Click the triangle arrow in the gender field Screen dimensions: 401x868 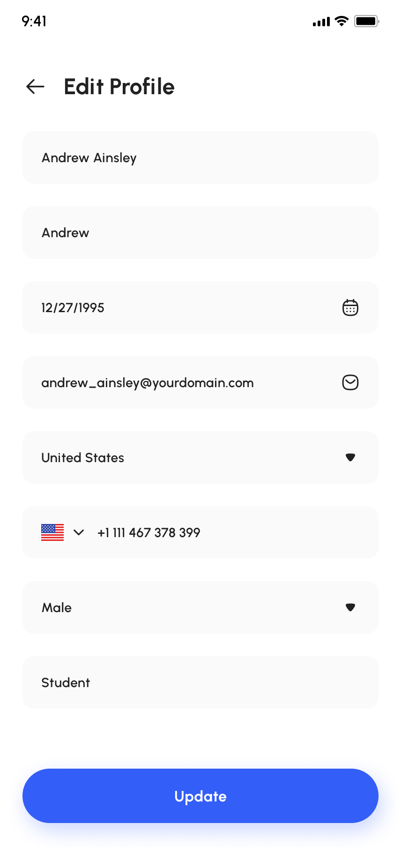tap(350, 607)
